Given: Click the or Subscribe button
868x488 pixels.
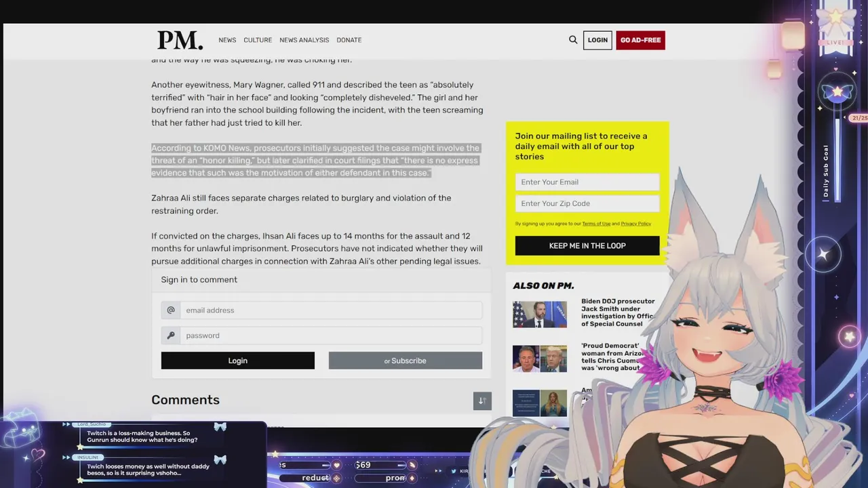Looking at the screenshot, I should click(x=406, y=361).
